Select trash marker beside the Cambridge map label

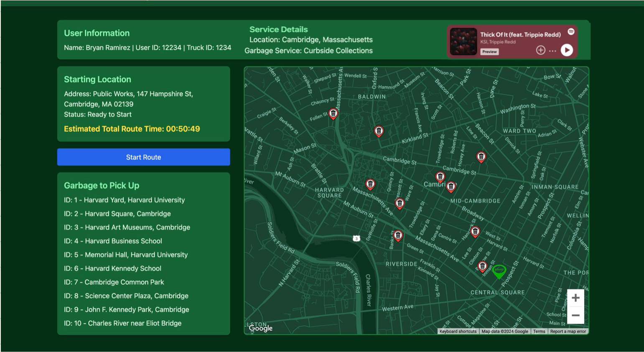tap(451, 186)
